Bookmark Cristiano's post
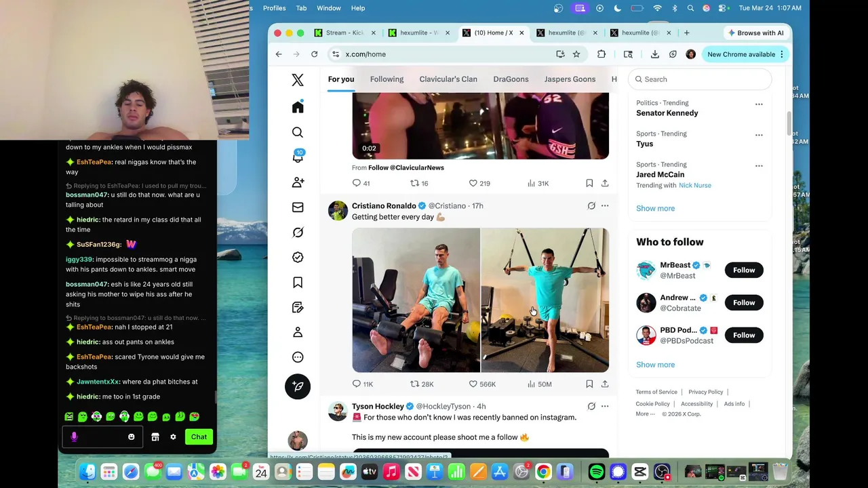 589,384
